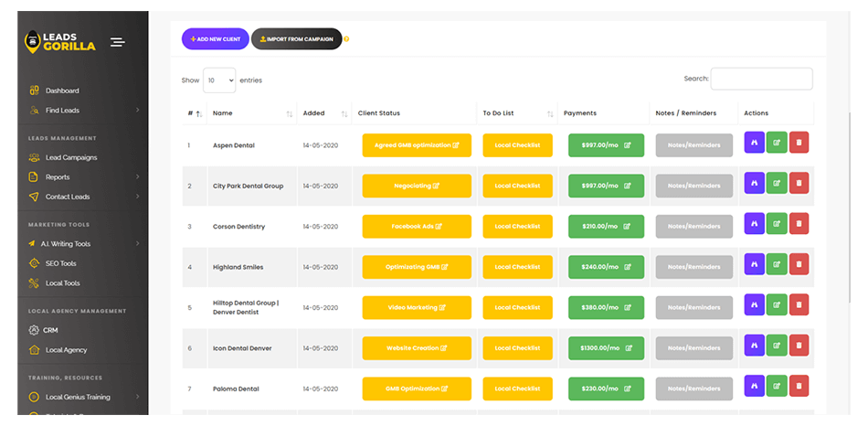
Task: Click the help question mark icon
Action: 346,39
